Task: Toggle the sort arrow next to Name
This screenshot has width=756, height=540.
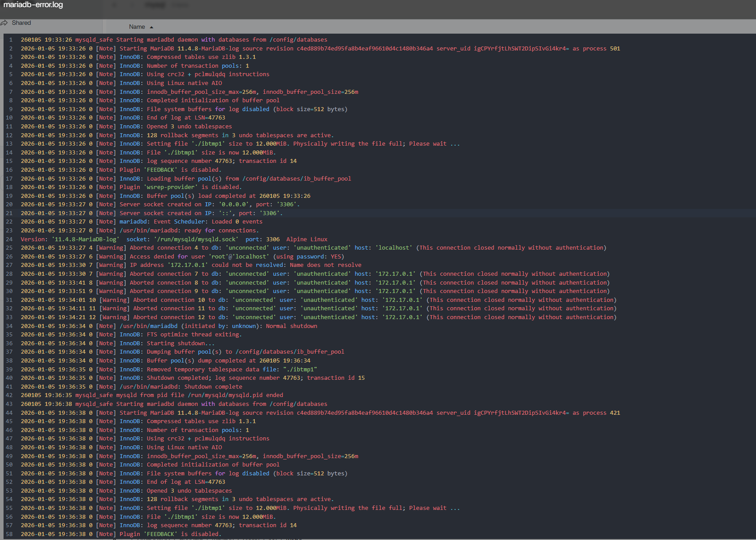Action: point(151,27)
